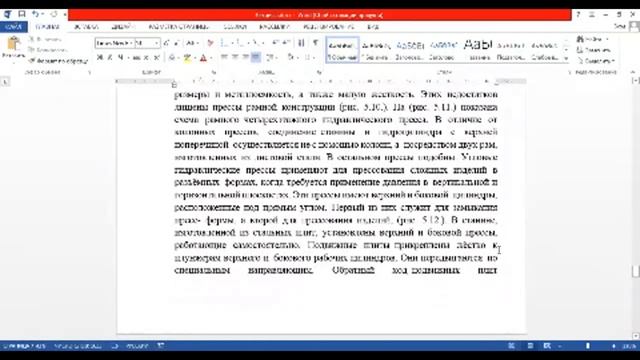The image size is (640, 360).
Task: Switch to Print Layout view icon
Action: (530, 346)
